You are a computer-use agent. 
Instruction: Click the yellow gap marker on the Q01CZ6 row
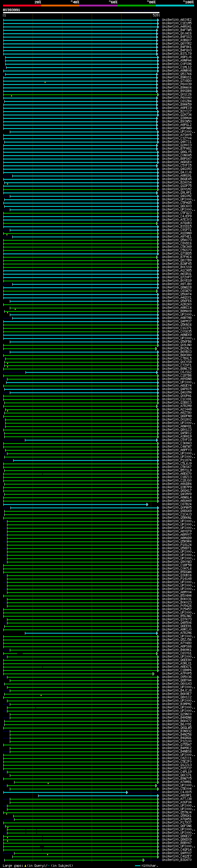pyautogui.click(x=11, y=96)
